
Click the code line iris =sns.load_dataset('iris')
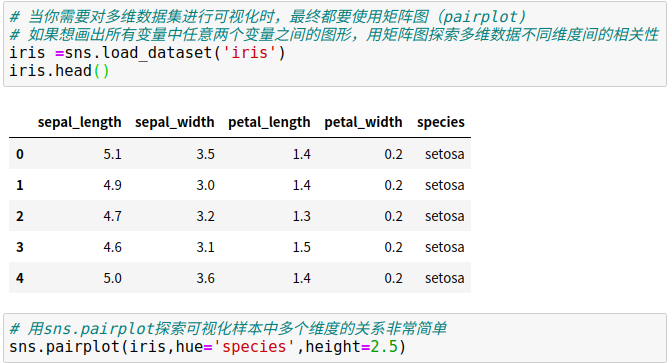pos(147,53)
